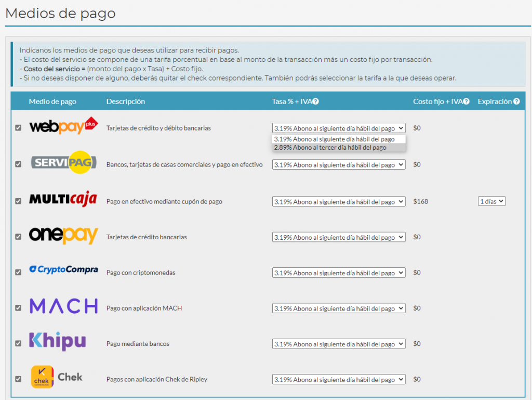Viewport: 532px width, 400px height.
Task: Toggle the Chek payment method checkbox
Action: [18, 379]
